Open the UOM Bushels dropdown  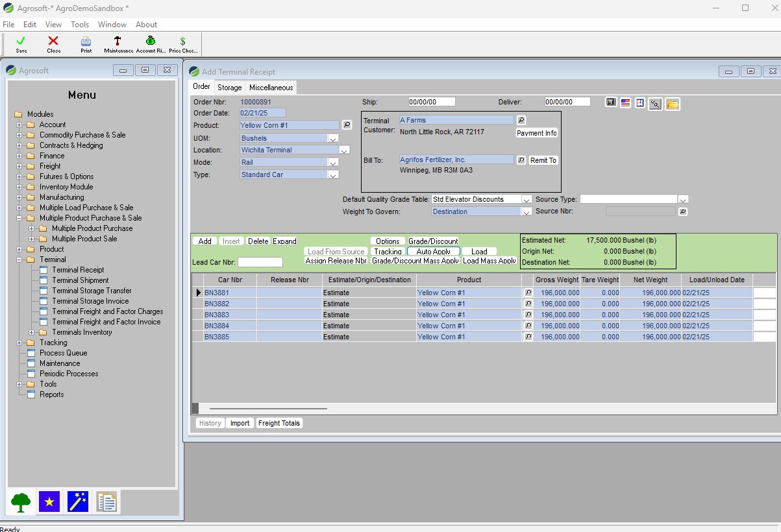[x=333, y=138]
